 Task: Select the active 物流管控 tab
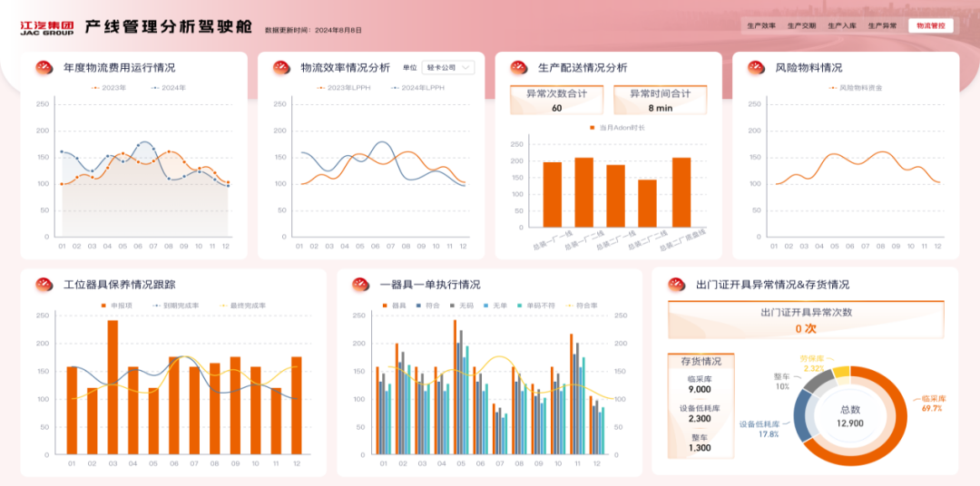tap(931, 25)
